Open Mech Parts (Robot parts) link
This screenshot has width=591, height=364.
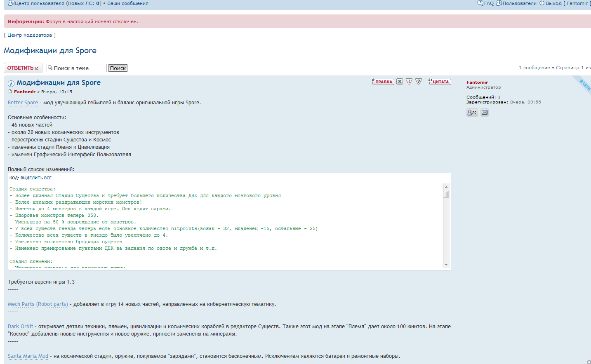point(38,304)
